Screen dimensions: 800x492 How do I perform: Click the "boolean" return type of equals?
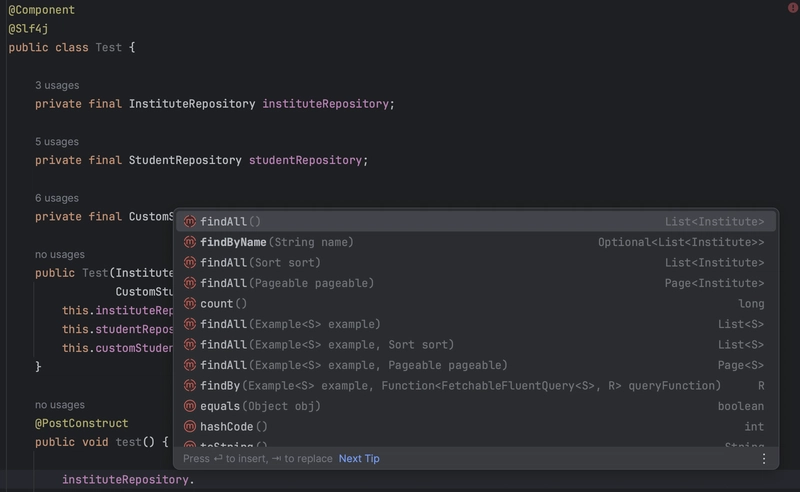[x=741, y=406]
